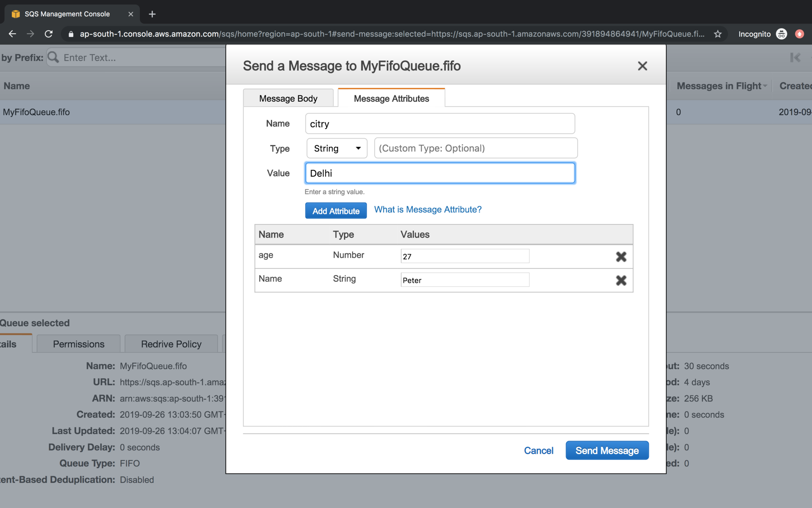Image resolution: width=812 pixels, height=508 pixels.
Task: Click the Custom Type optional field
Action: tap(476, 148)
